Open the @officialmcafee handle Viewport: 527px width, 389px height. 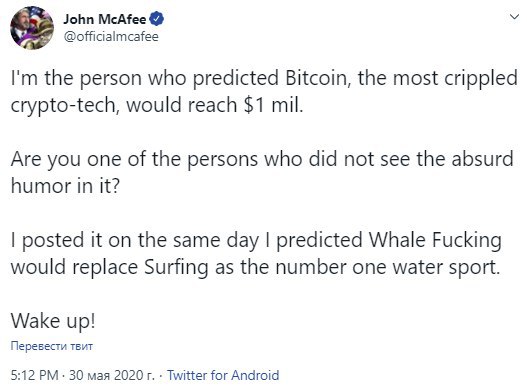pos(111,36)
